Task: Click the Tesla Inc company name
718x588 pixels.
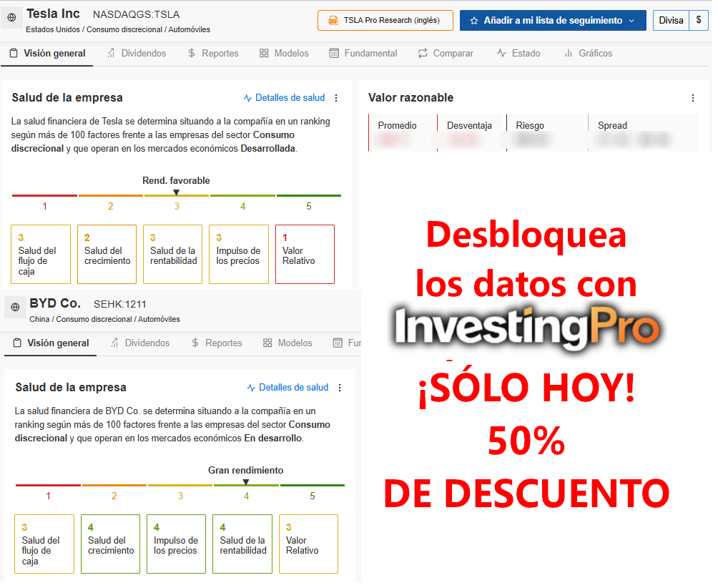Action: point(54,14)
